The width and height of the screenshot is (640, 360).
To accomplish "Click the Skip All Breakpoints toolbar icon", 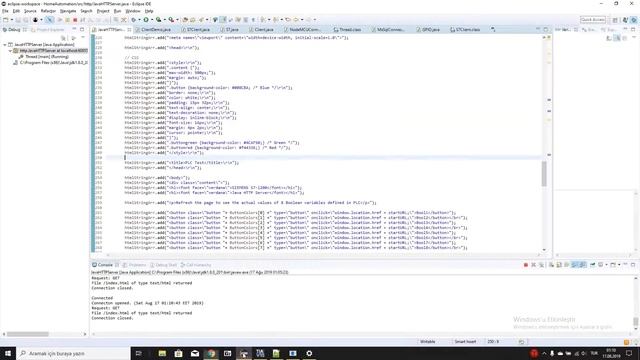I will coord(49,20).
